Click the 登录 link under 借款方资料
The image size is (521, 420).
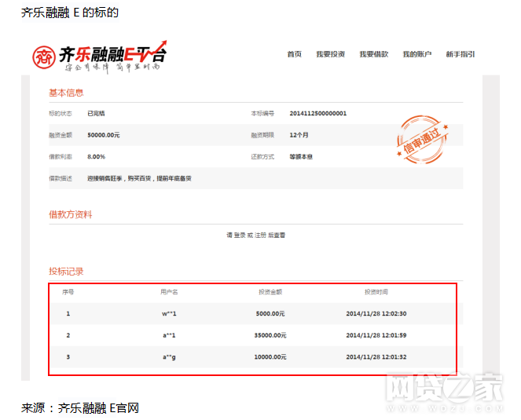pyautogui.click(x=240, y=235)
